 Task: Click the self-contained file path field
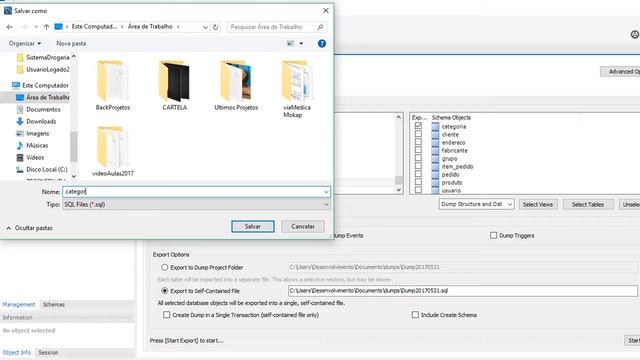462,291
